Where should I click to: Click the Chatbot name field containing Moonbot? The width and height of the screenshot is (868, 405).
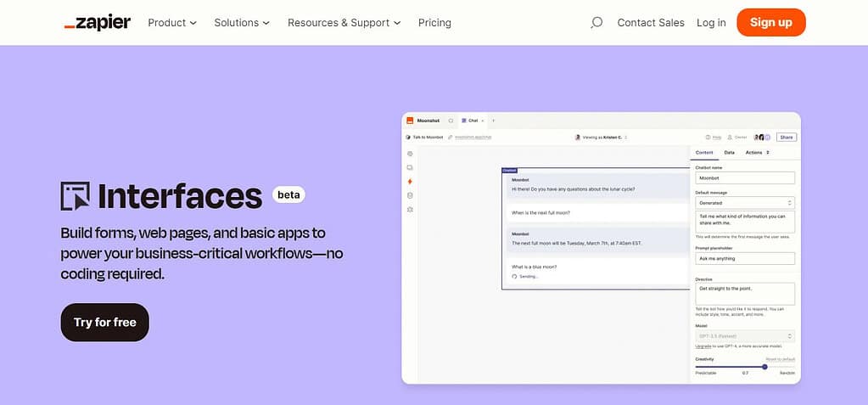click(745, 177)
